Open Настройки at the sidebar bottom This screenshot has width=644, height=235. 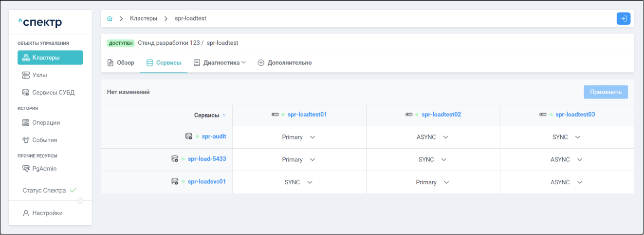pyautogui.click(x=47, y=213)
